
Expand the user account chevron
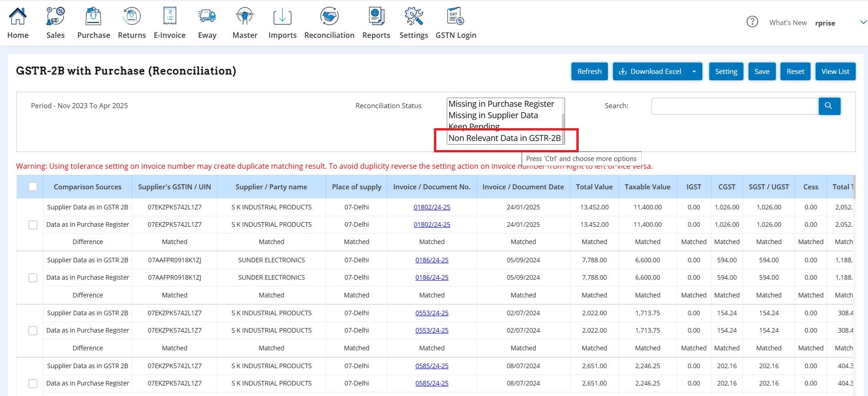click(x=863, y=22)
